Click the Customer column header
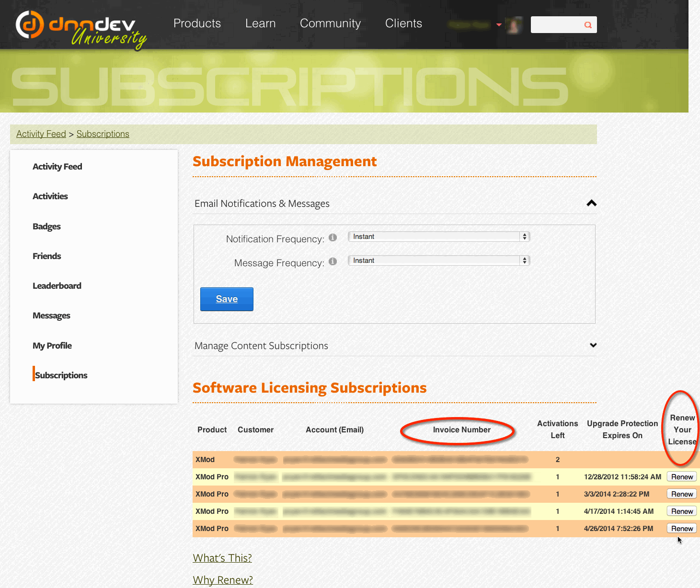 coord(256,430)
